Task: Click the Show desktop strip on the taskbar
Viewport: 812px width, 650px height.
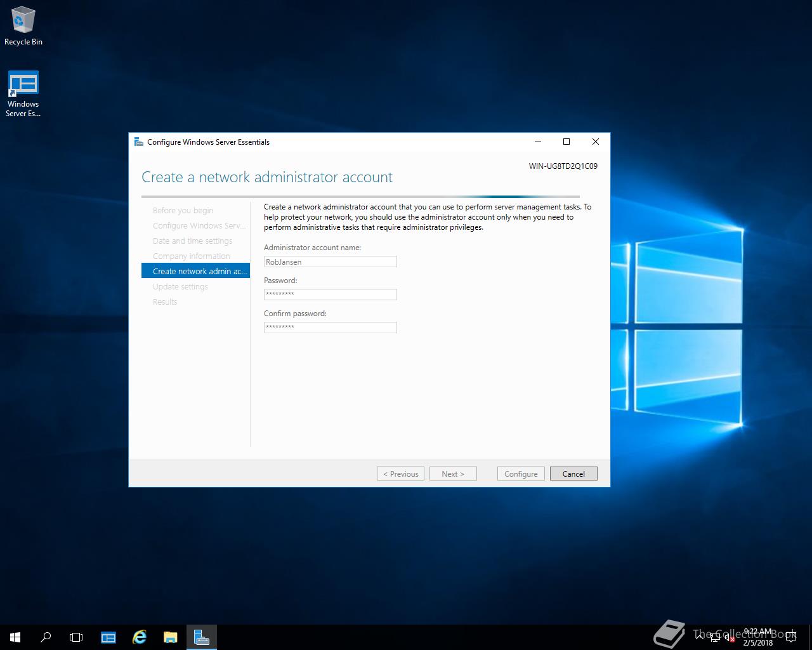Action: (x=810, y=637)
